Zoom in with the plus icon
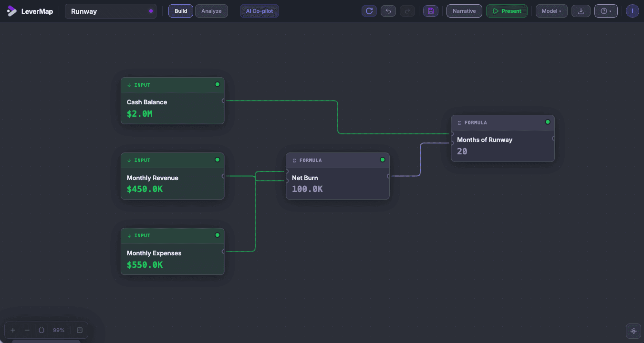Image resolution: width=644 pixels, height=343 pixels. click(x=12, y=330)
